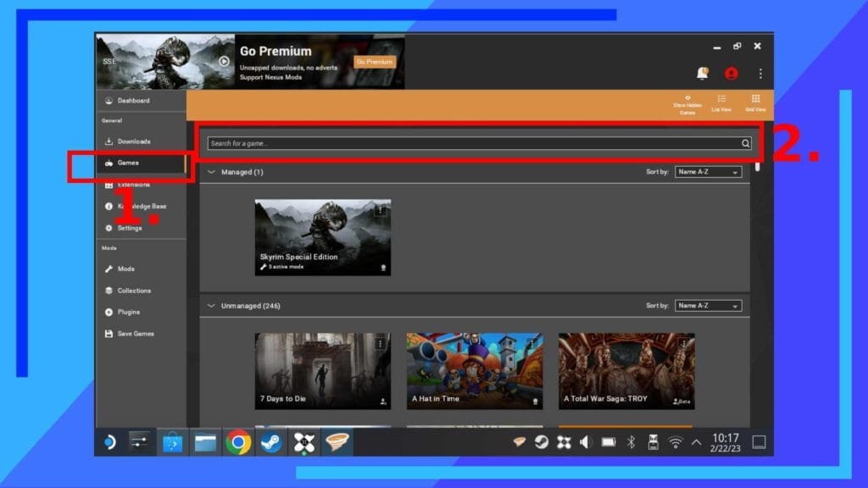The image size is (868, 488).
Task: Open the A Hat in Time tile menu dots
Action: (532, 344)
